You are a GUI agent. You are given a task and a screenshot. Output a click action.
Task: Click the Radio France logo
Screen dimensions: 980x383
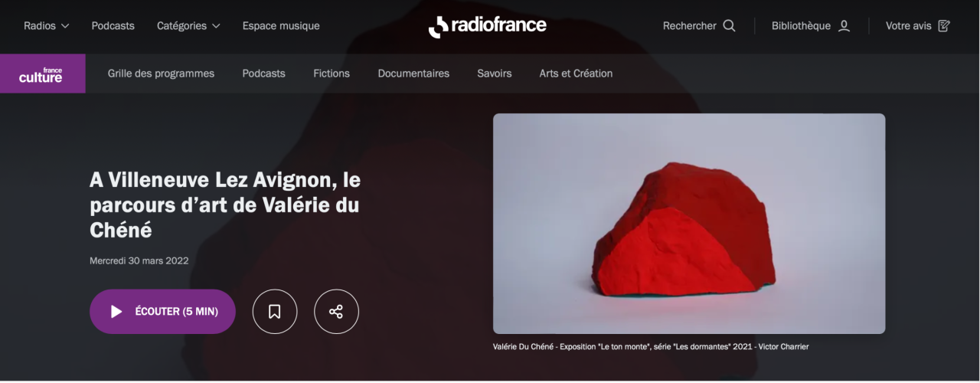point(488,26)
